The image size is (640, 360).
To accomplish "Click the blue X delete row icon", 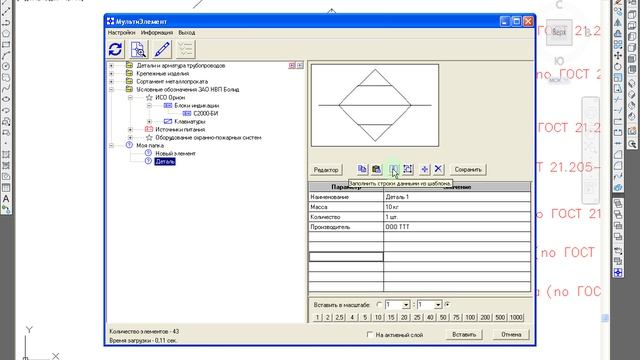I will pyautogui.click(x=438, y=169).
